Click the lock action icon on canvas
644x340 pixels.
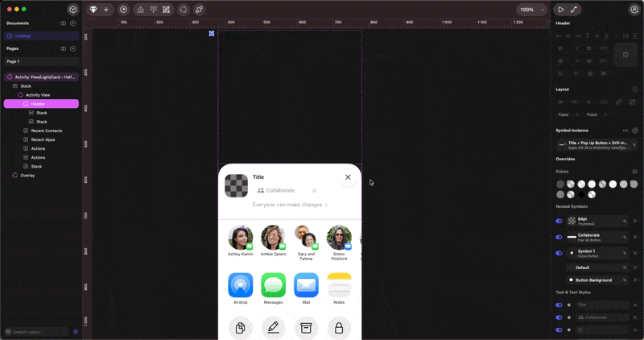pos(339,328)
